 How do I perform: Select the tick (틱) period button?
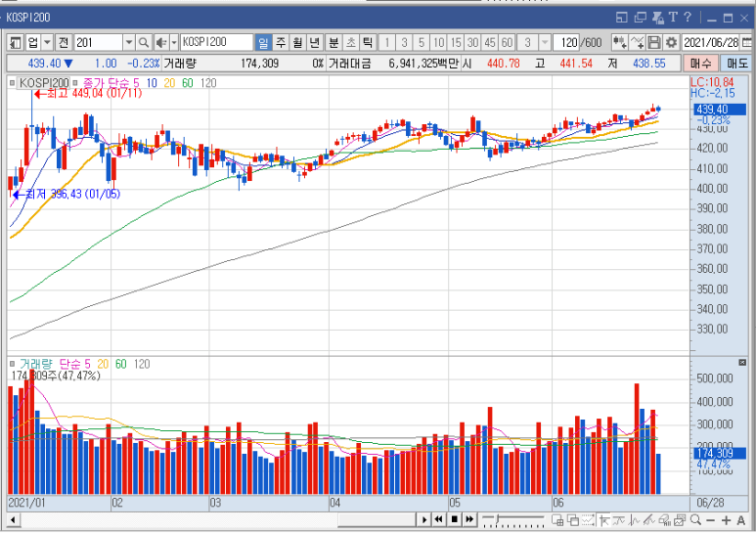pos(368,43)
